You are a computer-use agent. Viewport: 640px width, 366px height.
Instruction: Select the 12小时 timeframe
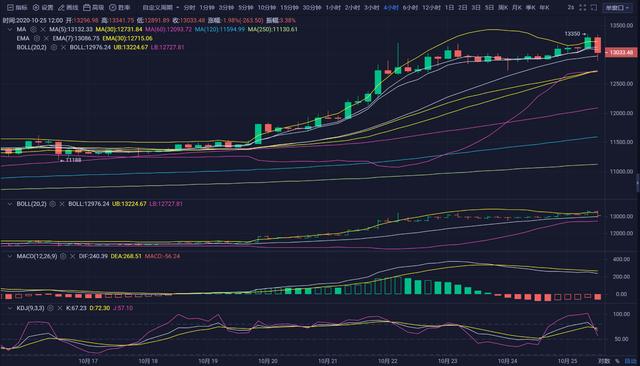click(431, 7)
